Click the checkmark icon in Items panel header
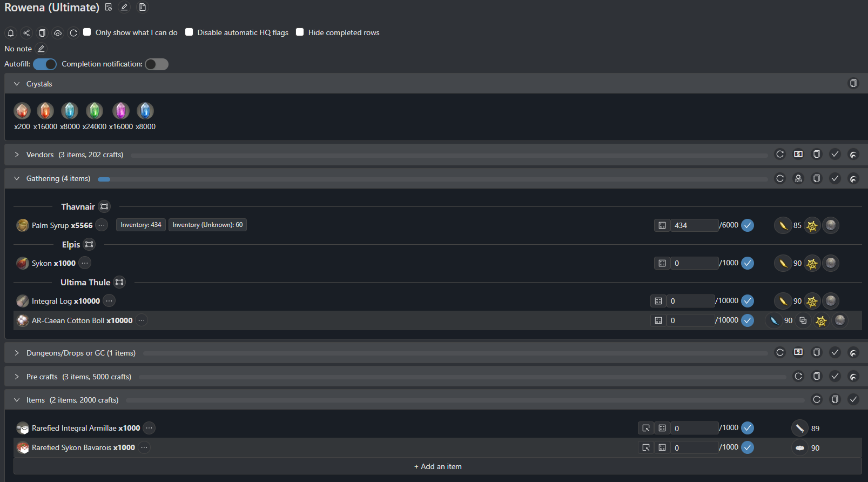This screenshot has width=868, height=482. coord(853,399)
